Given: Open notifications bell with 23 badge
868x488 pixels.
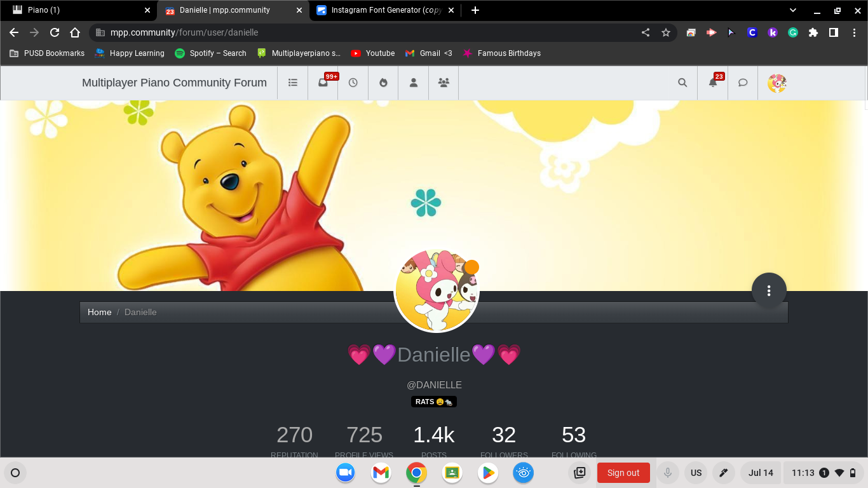Looking at the screenshot, I should (713, 83).
